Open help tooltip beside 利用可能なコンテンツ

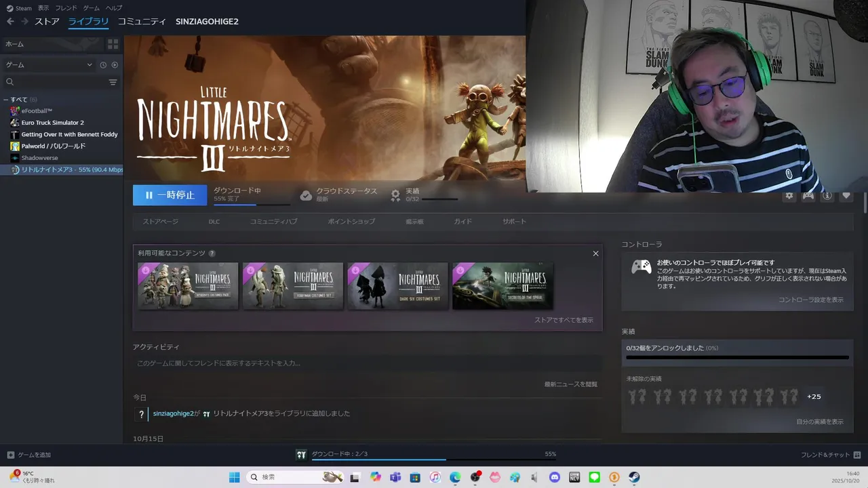(212, 253)
